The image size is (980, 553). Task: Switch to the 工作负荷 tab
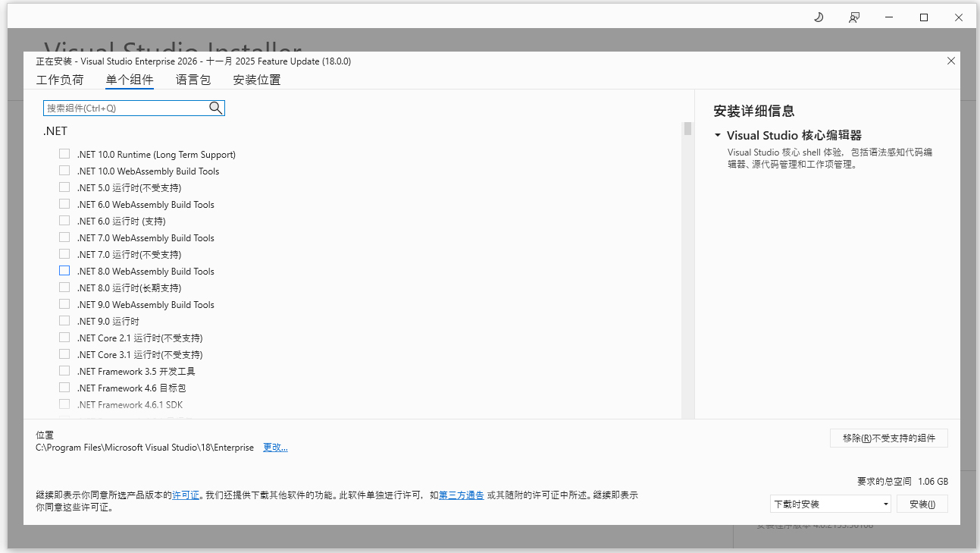click(60, 80)
